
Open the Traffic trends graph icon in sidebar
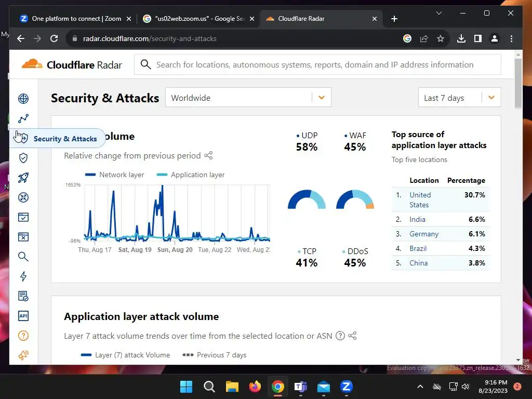(23, 118)
